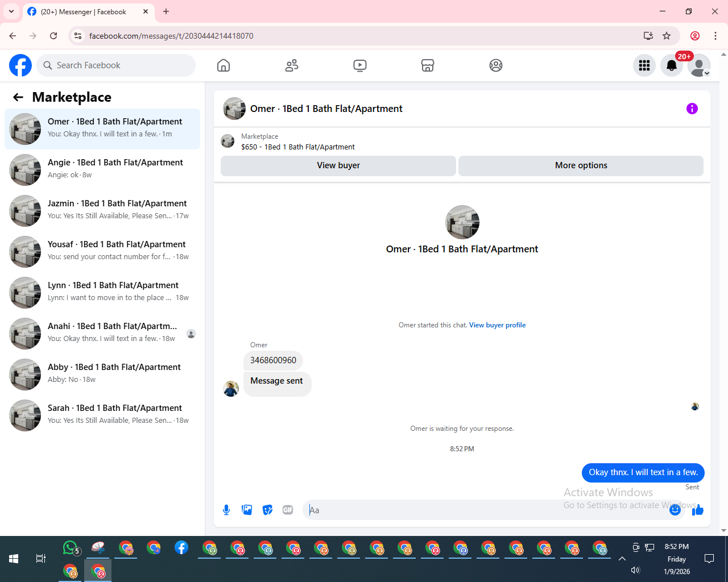Open the Video (Watch) icon

pos(360,65)
